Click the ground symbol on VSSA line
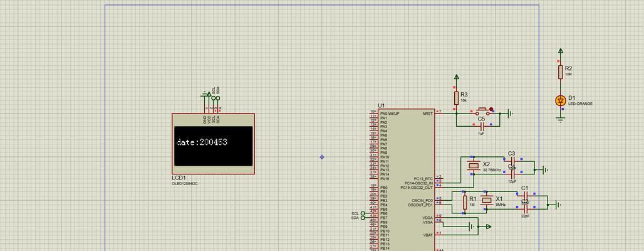This screenshot has height=251, width=644. coord(472,227)
